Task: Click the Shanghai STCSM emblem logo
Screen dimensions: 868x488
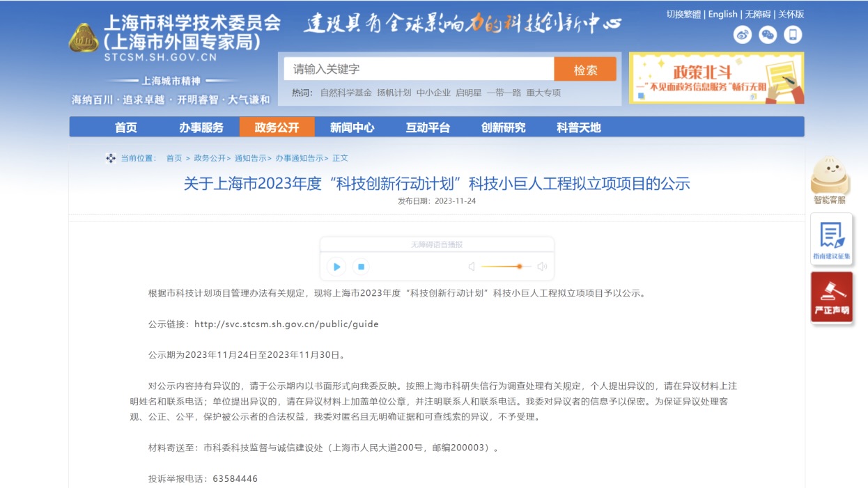Action: click(84, 38)
